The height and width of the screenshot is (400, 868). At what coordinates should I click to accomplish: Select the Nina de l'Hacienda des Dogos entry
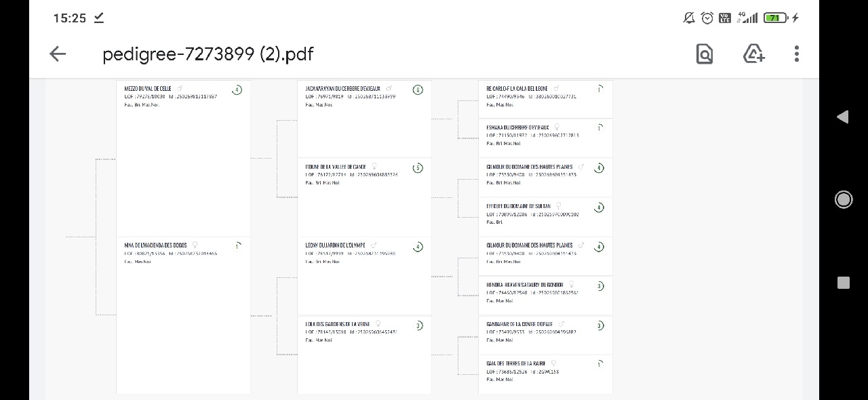tap(184, 315)
